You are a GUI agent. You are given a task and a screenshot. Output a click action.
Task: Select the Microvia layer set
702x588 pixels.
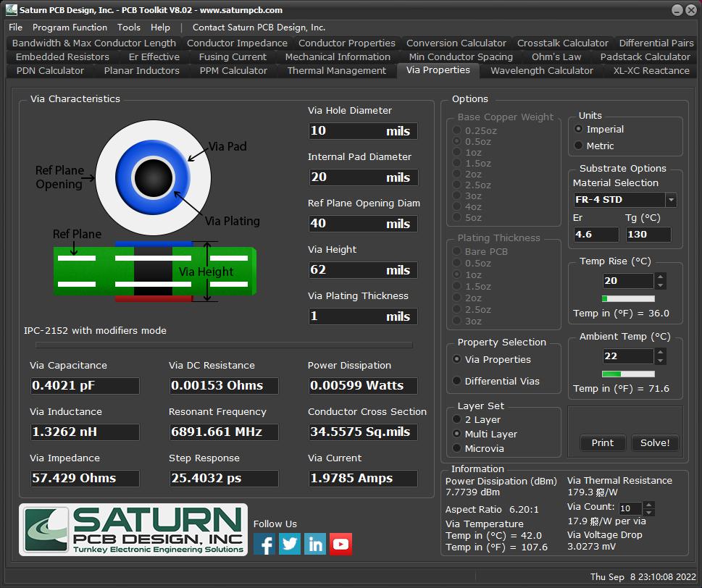[478, 448]
